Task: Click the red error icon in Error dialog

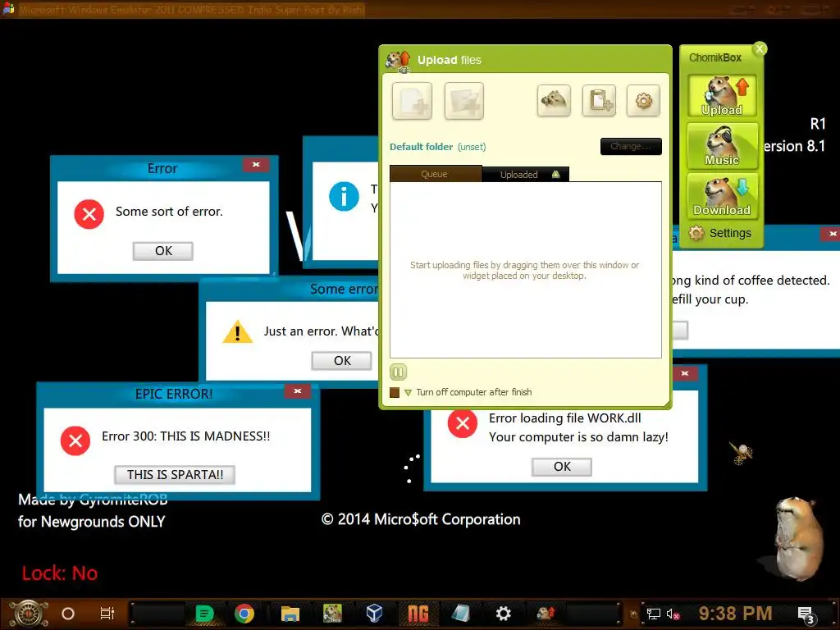Action: click(89, 214)
